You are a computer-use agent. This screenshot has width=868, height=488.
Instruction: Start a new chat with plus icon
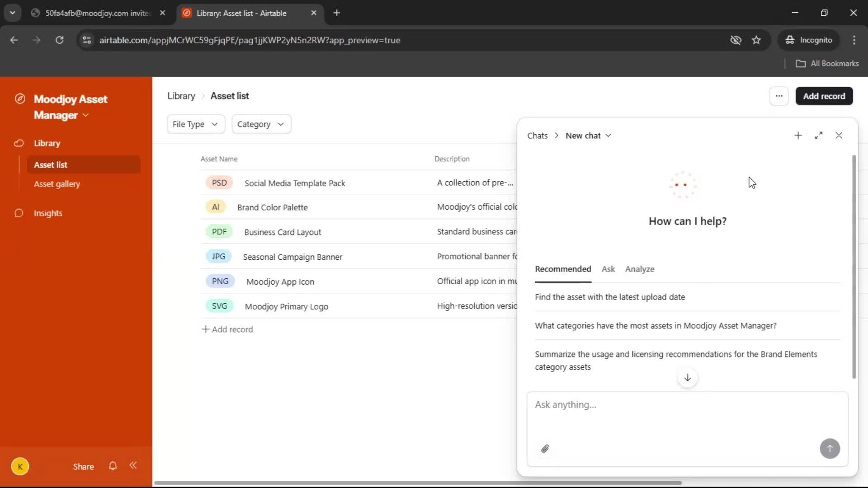coord(798,136)
